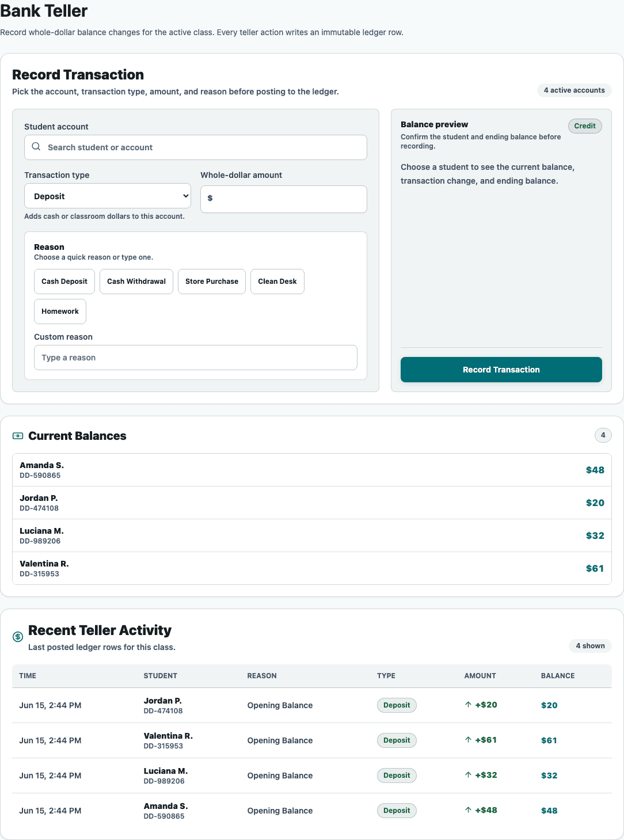Screen dimensions: 624x840
Task: Click the Record Transaction button
Action: click(501, 370)
